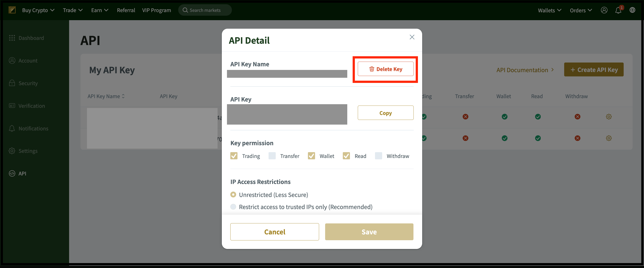The height and width of the screenshot is (268, 644).
Task: Click the notification bell icon
Action: (618, 10)
